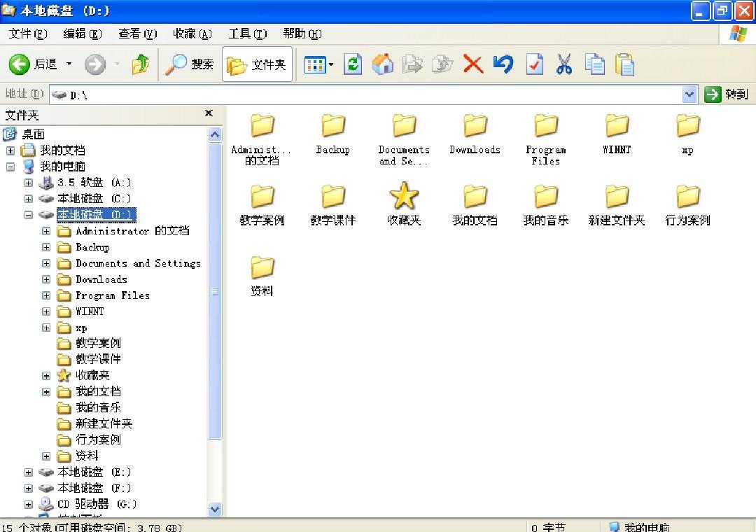
Task: Go up one folder level icon
Action: coord(140,64)
